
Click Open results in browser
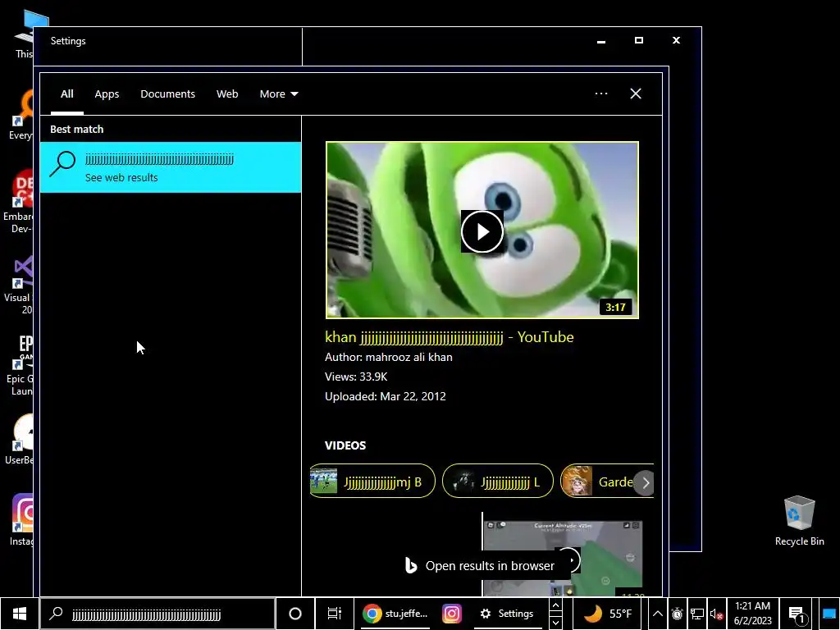pos(480,566)
